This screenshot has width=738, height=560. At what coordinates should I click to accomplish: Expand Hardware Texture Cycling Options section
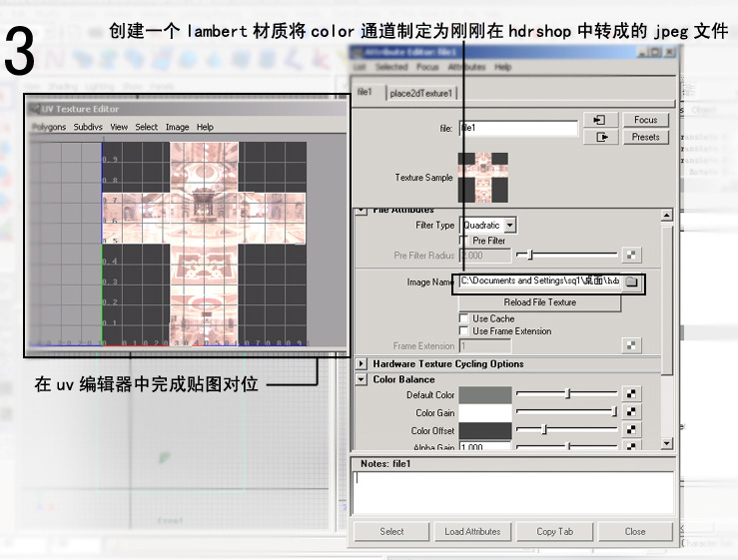(361, 363)
